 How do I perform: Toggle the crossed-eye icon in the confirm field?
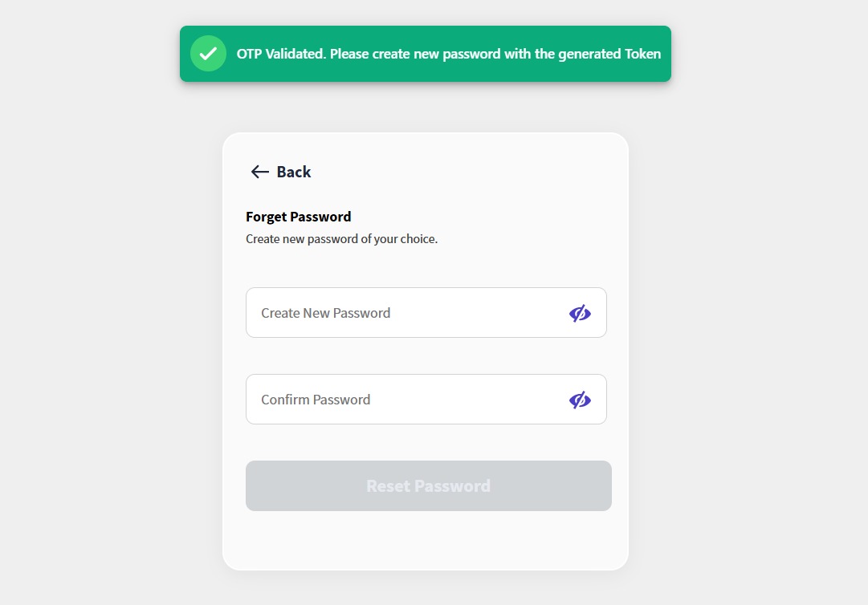point(580,400)
